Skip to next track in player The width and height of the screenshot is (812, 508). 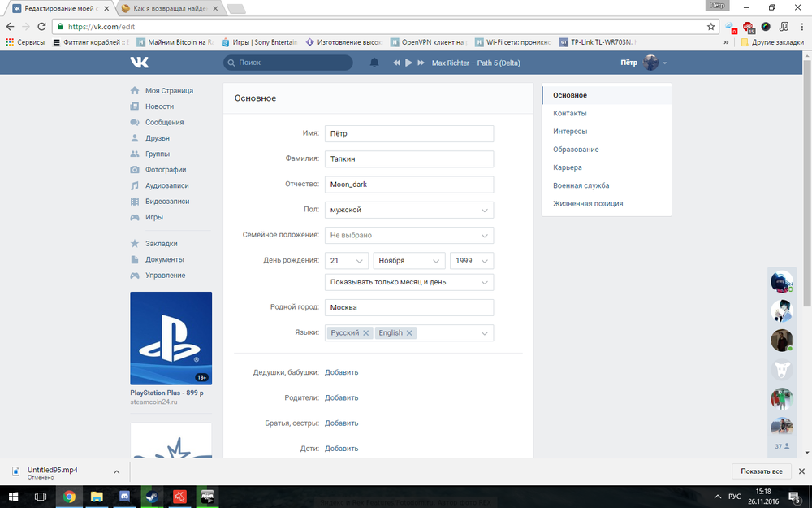(421, 63)
